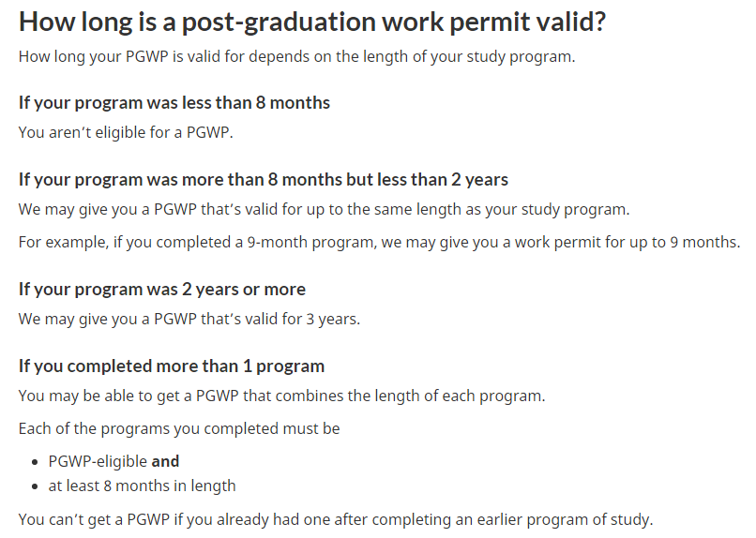The width and height of the screenshot is (756, 538).
Task: Click the sentence about same length as study program
Action: click(324, 210)
